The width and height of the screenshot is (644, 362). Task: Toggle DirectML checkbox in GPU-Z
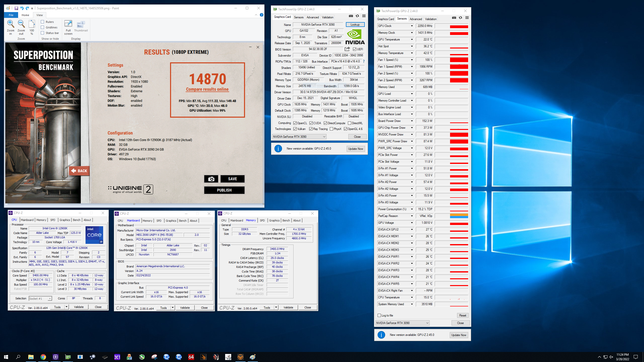(x=350, y=123)
